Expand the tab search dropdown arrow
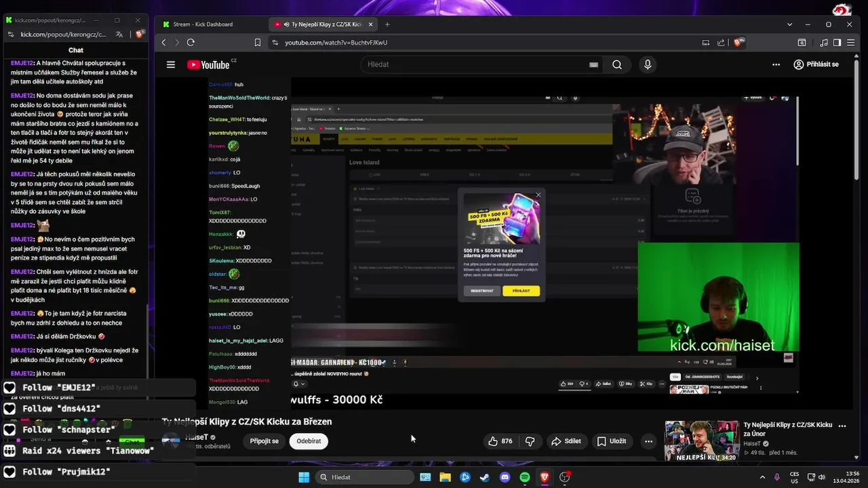The width and height of the screenshot is (868, 488). point(789,24)
